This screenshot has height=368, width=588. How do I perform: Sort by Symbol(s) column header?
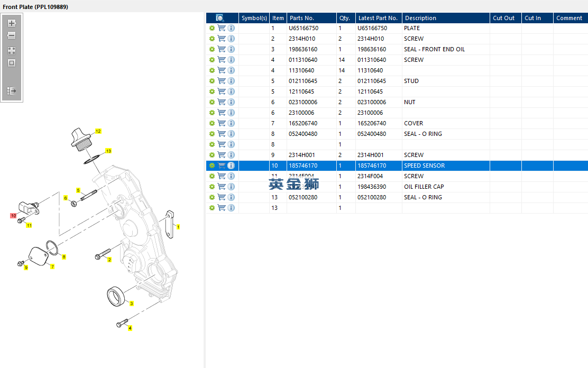[x=254, y=18]
